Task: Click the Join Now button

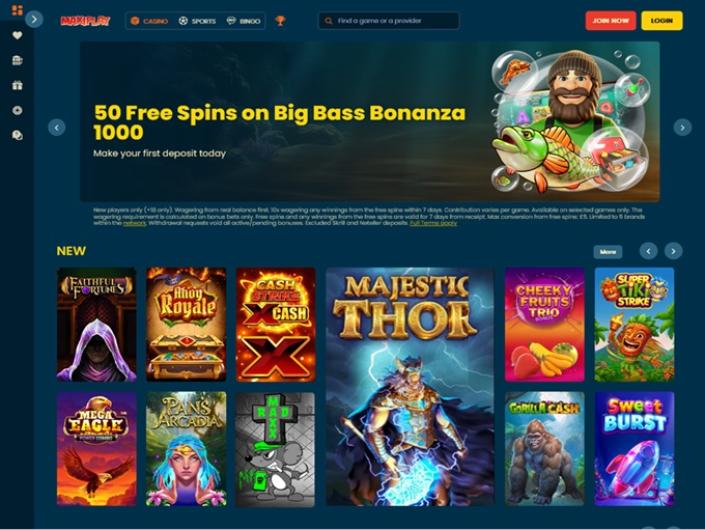Action: (x=611, y=21)
